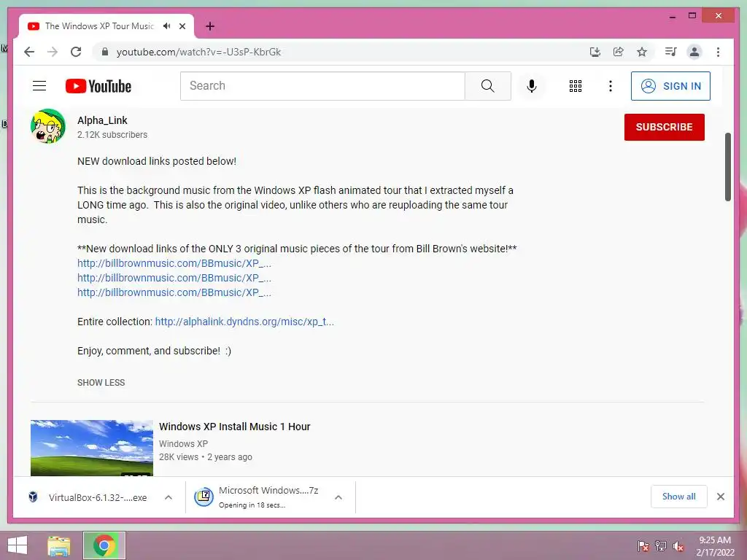The width and height of the screenshot is (747, 560).
Task: Subscribe to the Alpha_Link channel
Action: point(664,127)
